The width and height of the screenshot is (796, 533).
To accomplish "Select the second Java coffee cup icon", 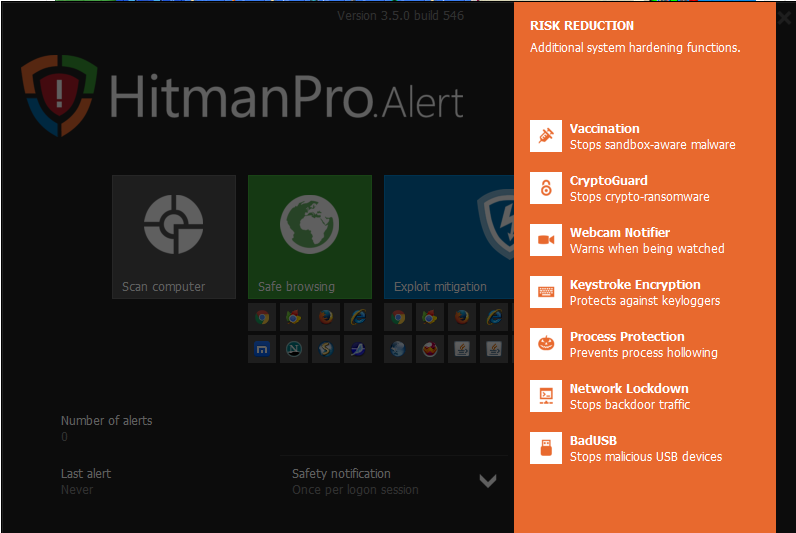I will pyautogui.click(x=494, y=349).
